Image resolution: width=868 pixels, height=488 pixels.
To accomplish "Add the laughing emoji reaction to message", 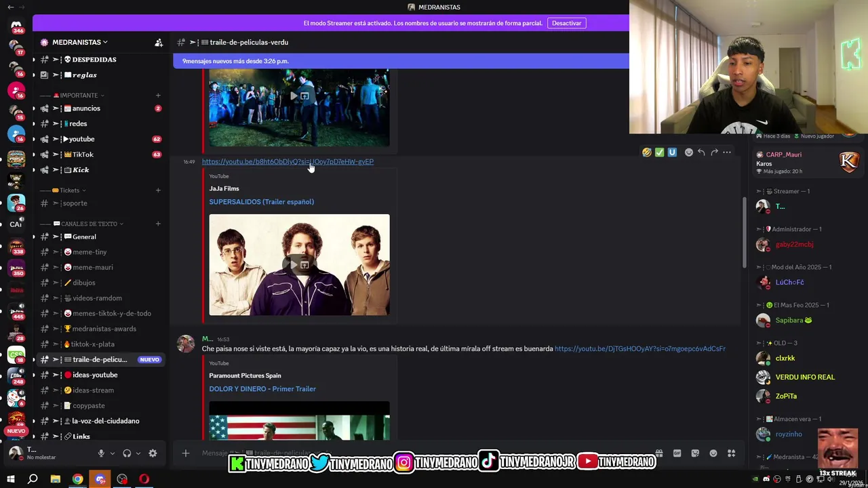I will (x=647, y=152).
